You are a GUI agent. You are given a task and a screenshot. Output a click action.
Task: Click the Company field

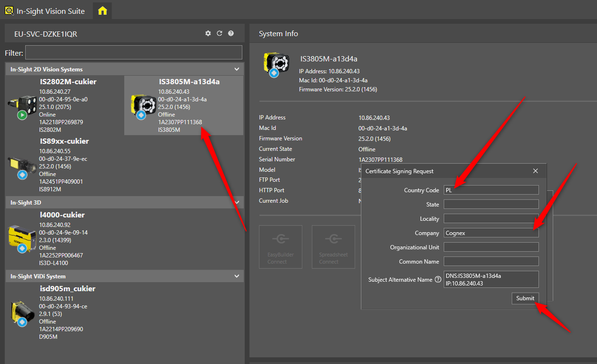(x=491, y=233)
